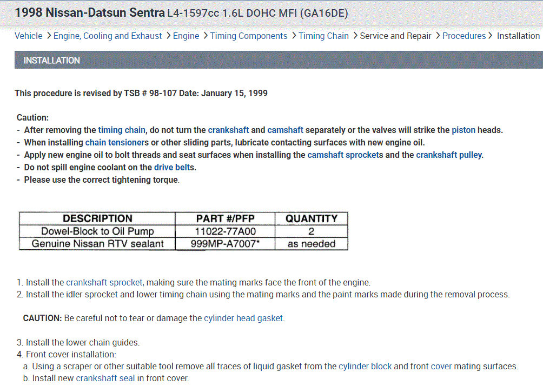This screenshot has height=392, width=543.
Task: Click the INSTALLATION section header bar
Action: click(279, 60)
